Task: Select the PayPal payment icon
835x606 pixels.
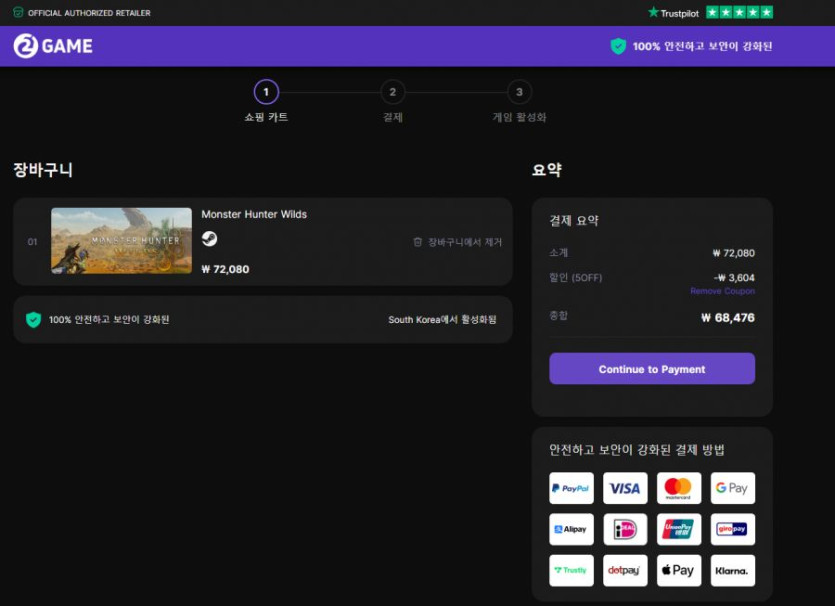Action: click(x=571, y=488)
